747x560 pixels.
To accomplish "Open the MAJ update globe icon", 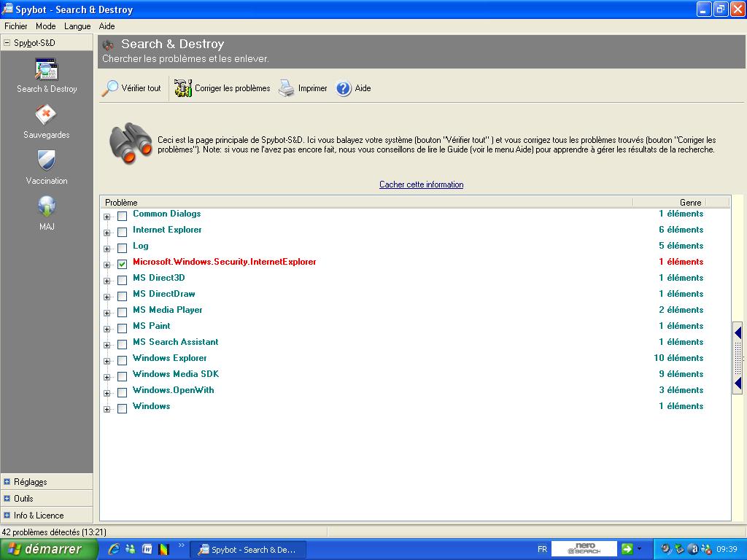I will [x=47, y=207].
